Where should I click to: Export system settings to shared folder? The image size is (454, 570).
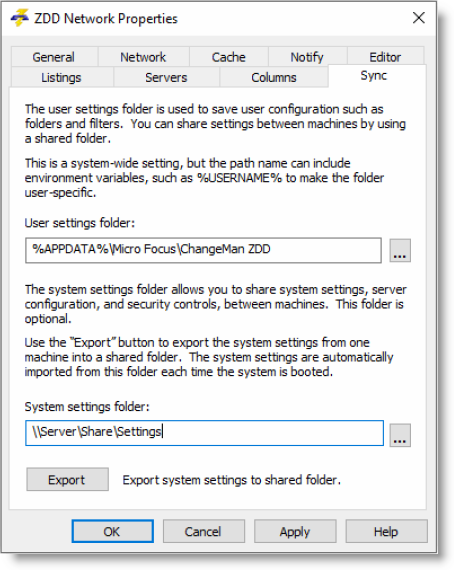67,479
